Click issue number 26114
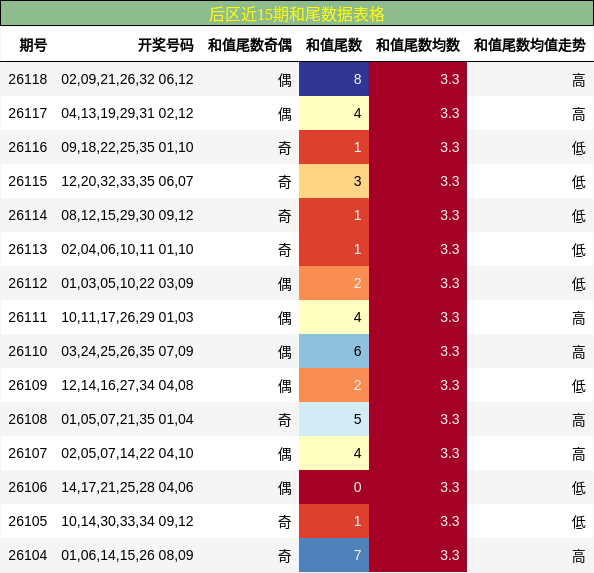 pos(28,215)
